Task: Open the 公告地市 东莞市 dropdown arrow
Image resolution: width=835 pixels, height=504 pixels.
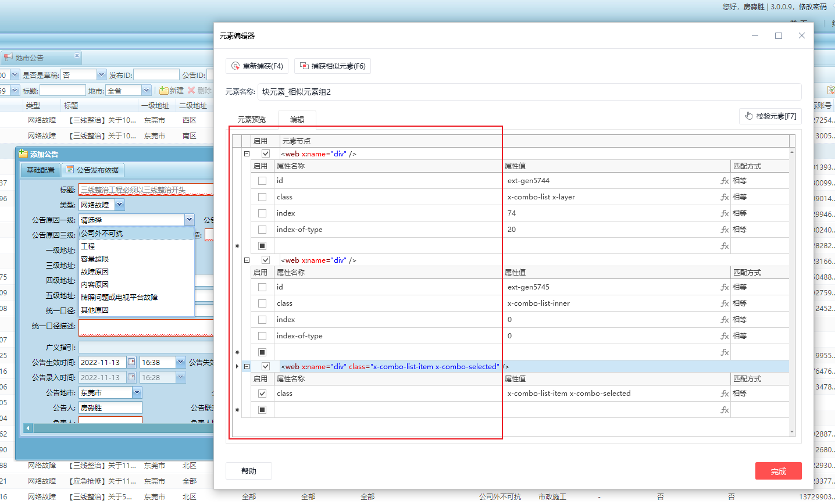Action: [137, 392]
